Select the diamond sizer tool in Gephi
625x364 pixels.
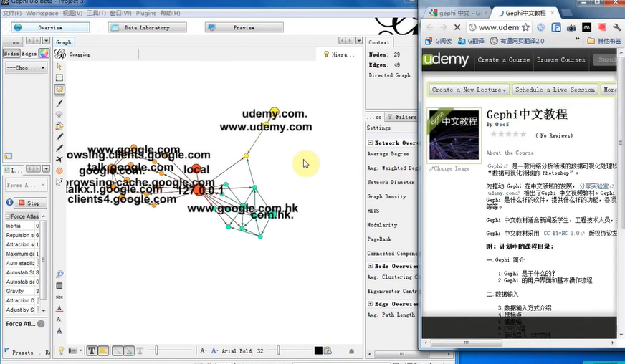(59, 115)
